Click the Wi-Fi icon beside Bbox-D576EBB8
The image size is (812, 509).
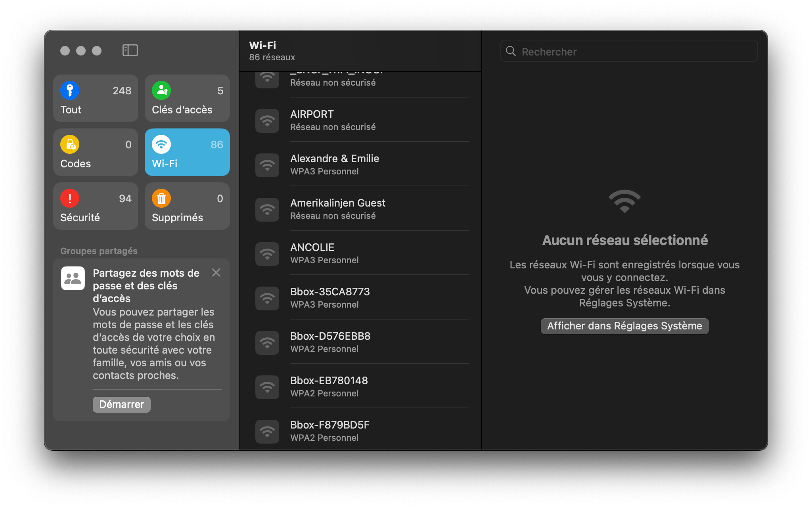[267, 343]
